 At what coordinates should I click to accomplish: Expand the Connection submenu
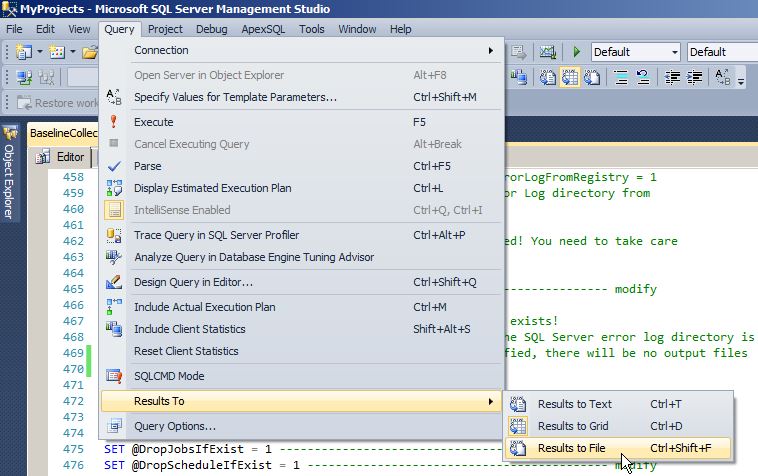302,50
